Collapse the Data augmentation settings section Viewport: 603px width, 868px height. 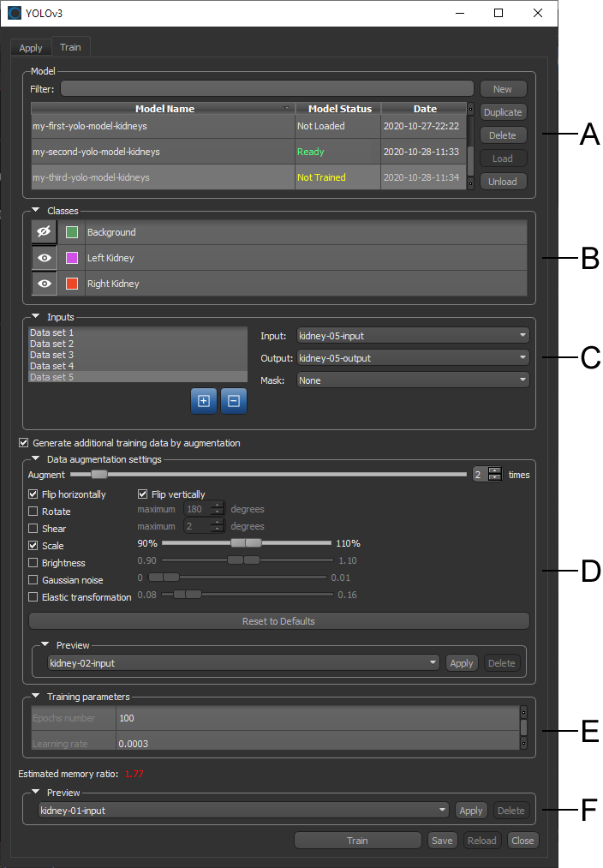(36, 459)
